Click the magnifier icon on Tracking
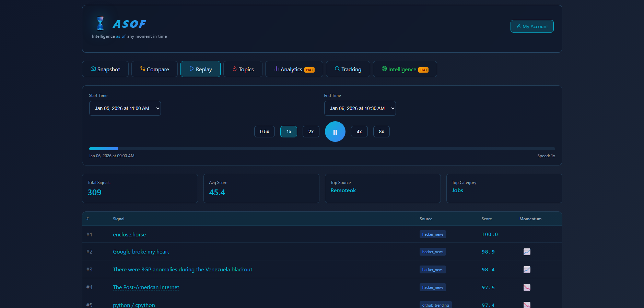This screenshot has width=644, height=308. 337,69
